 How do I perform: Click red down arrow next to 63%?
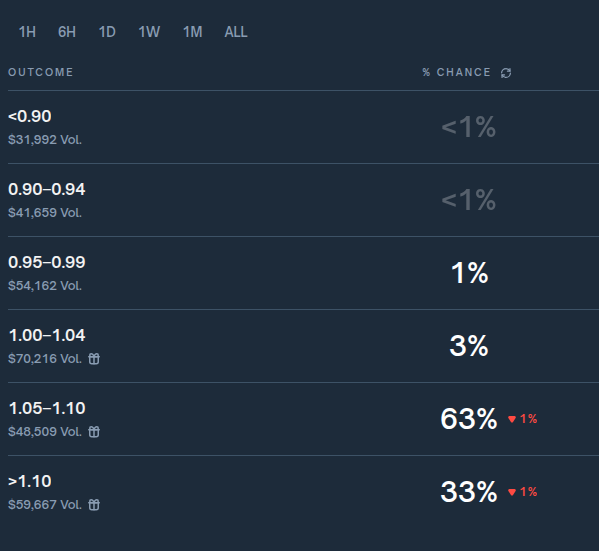pyautogui.click(x=512, y=419)
